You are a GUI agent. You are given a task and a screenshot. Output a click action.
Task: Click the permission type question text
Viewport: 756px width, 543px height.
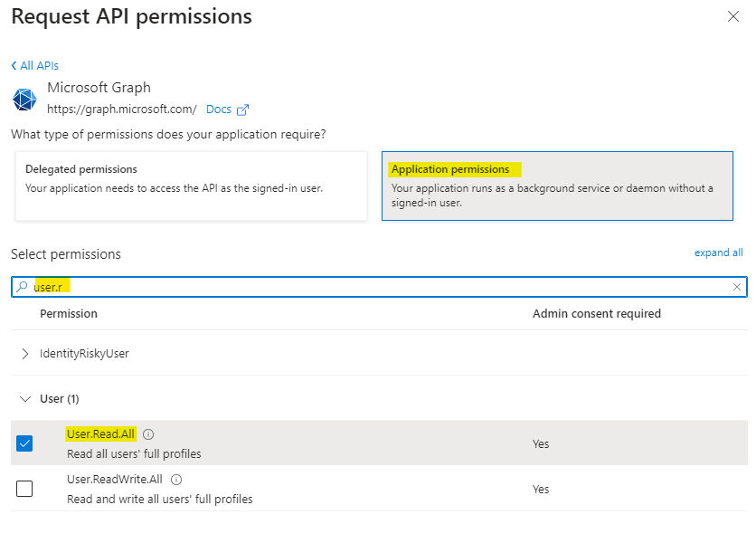pyautogui.click(x=168, y=134)
